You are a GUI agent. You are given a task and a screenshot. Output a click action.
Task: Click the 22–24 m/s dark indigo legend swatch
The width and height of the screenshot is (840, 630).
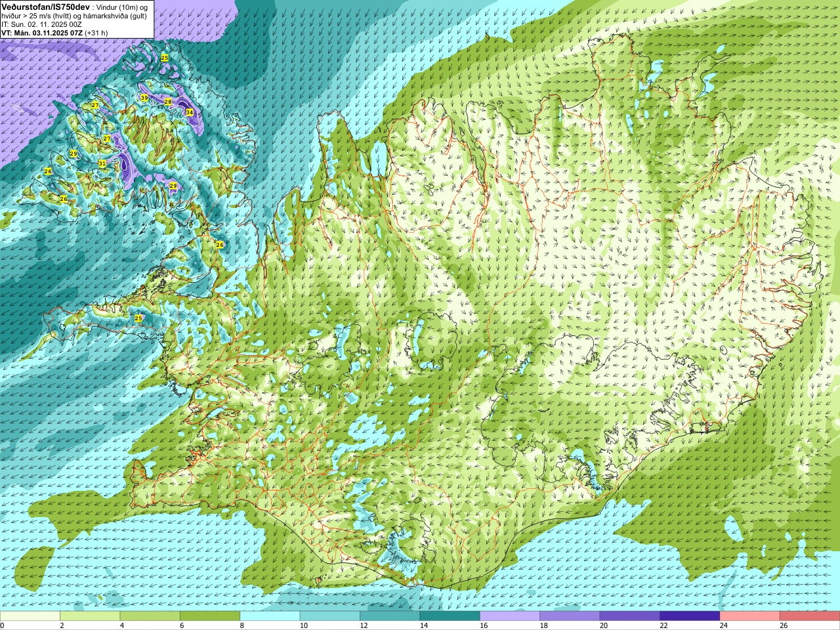(x=690, y=616)
